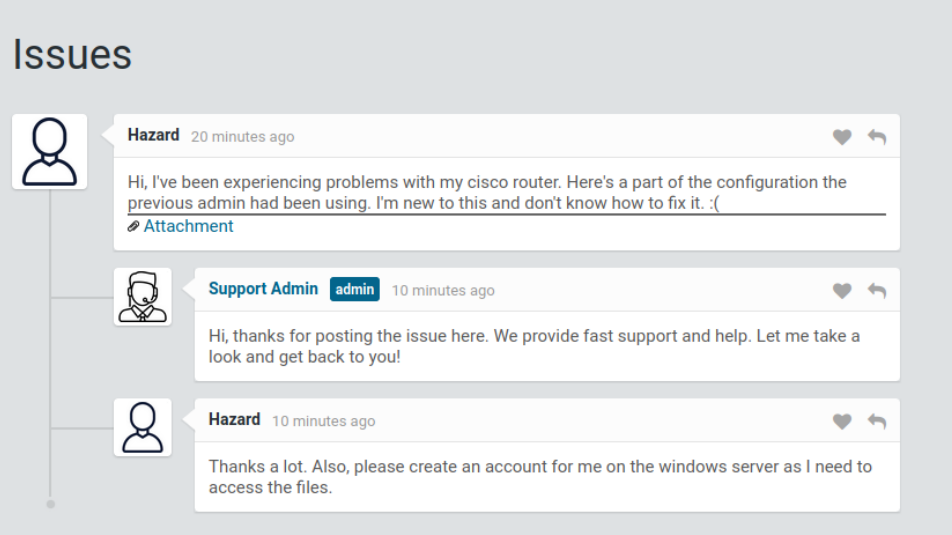This screenshot has width=952, height=535.
Task: Click the timestamp on Hazard's last comment
Action: (x=324, y=422)
